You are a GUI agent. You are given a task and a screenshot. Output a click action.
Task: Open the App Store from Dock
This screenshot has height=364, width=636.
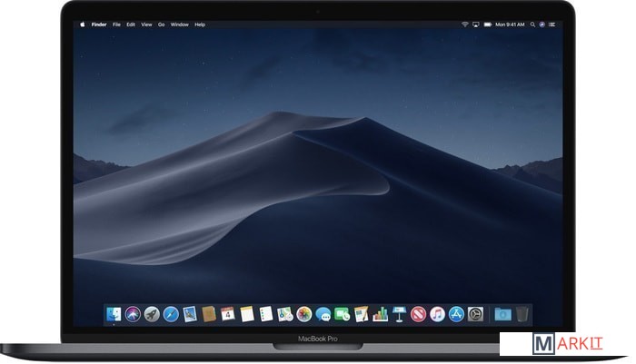click(456, 314)
